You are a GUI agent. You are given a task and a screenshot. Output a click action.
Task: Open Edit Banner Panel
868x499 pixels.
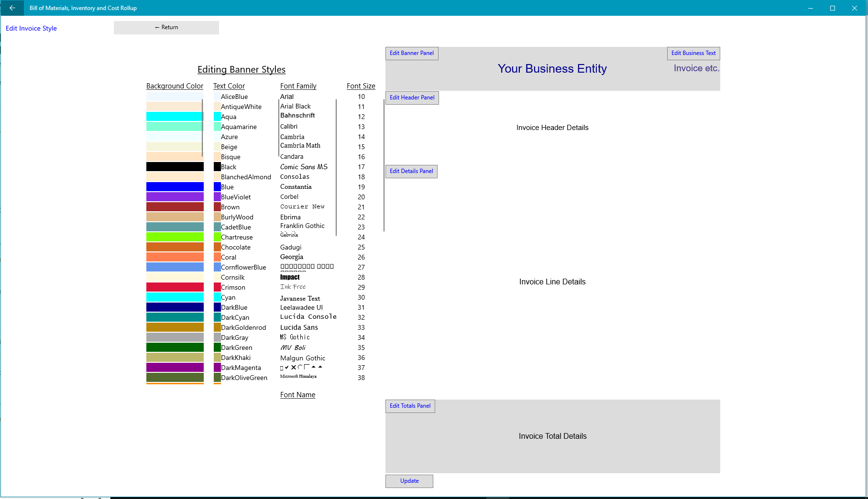[412, 53]
